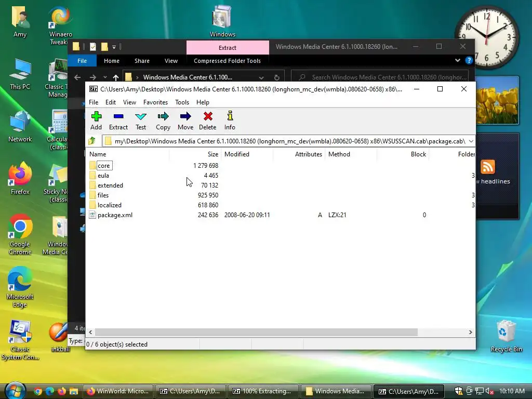
Task: Sort list by the Size column header
Action: 195,154
